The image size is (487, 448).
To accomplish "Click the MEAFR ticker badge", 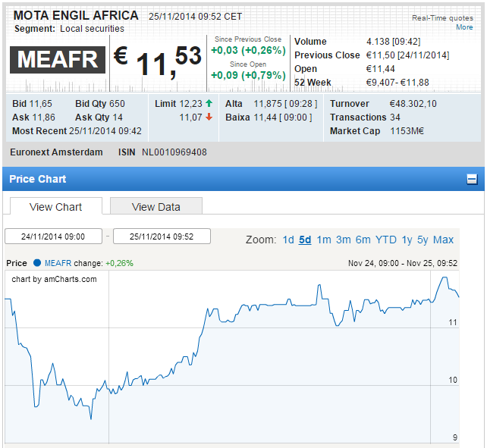I will [x=58, y=60].
